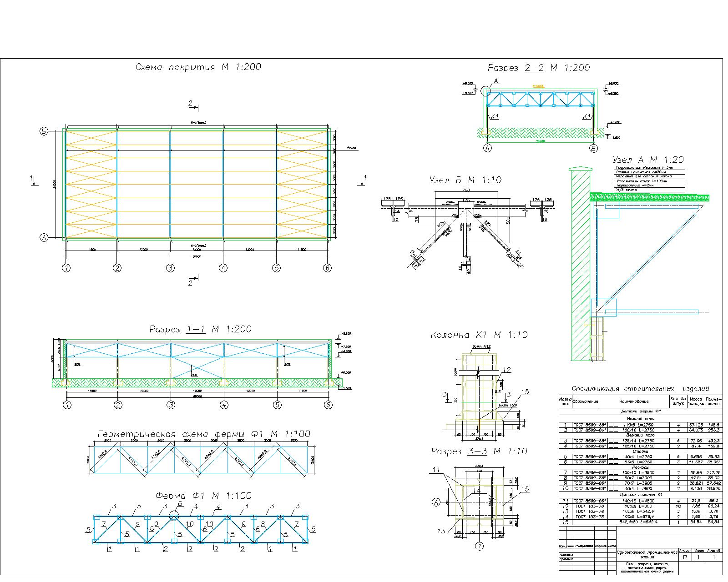Viewport: 728px width, 582px height.
Task: Select the "Стадия" title block header
Action: click(685, 551)
